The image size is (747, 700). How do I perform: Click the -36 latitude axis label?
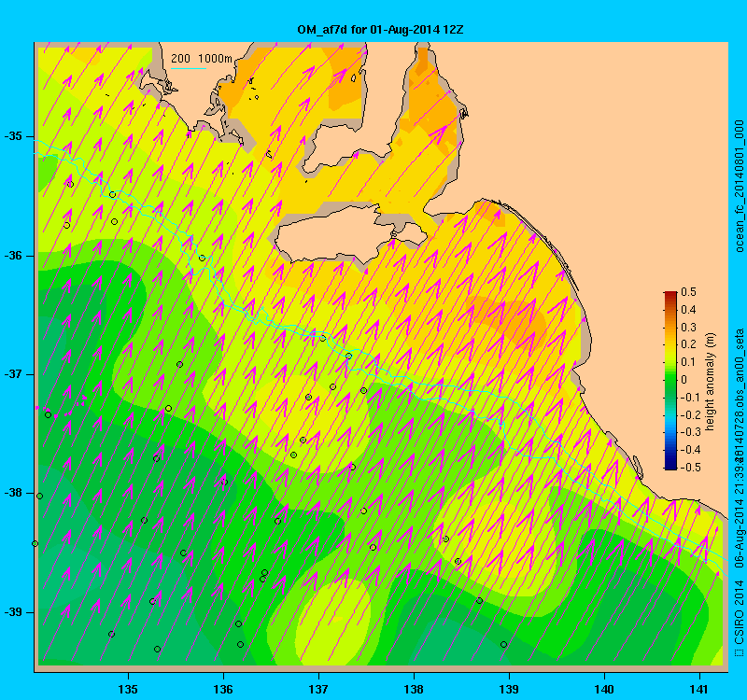tap(13, 255)
